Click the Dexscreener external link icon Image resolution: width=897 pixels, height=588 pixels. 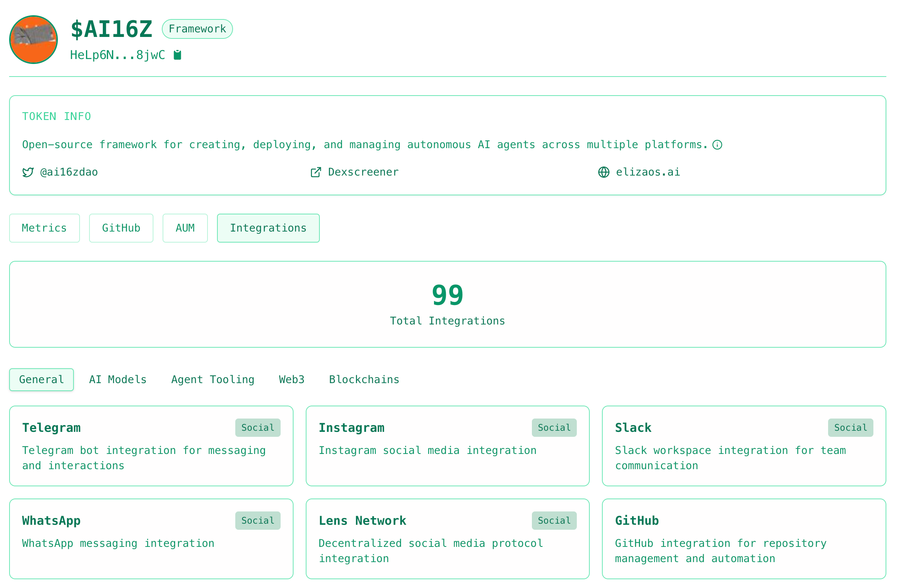[x=316, y=173]
